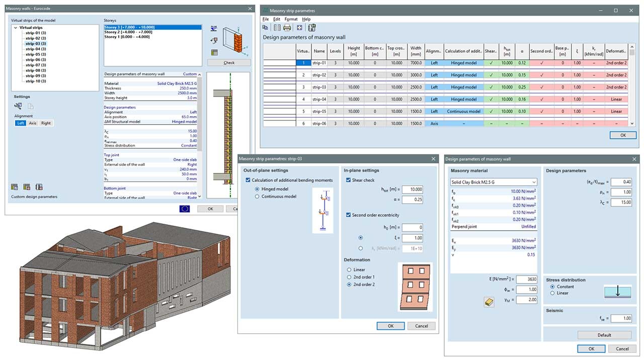The width and height of the screenshot is (644, 362).
Task: Uncheck Second order eccentricity
Action: point(349,215)
